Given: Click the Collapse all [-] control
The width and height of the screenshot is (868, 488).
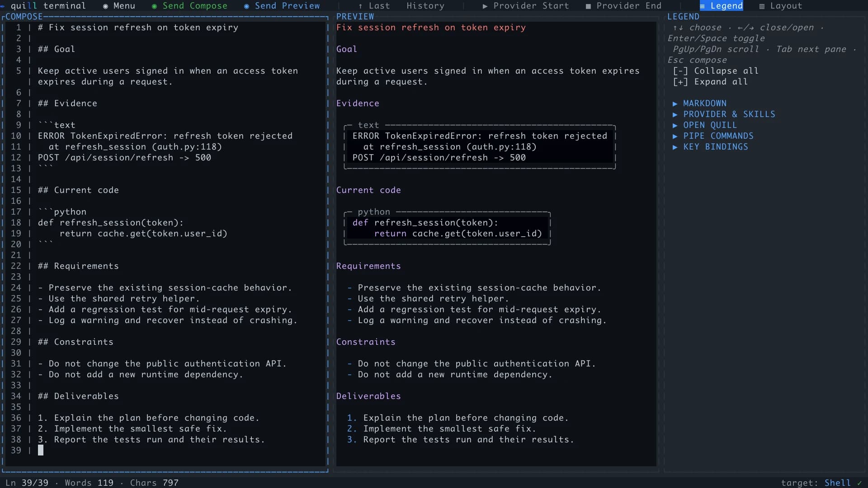Looking at the screenshot, I should 716,71.
